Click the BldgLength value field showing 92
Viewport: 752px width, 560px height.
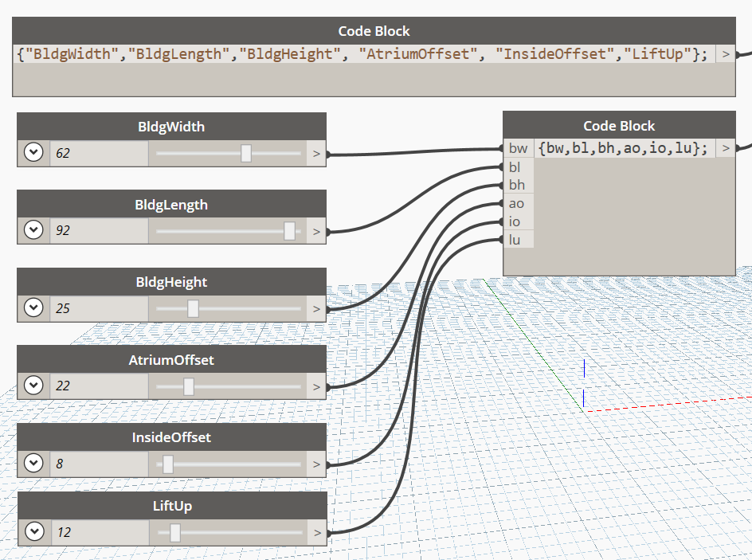[100, 230]
